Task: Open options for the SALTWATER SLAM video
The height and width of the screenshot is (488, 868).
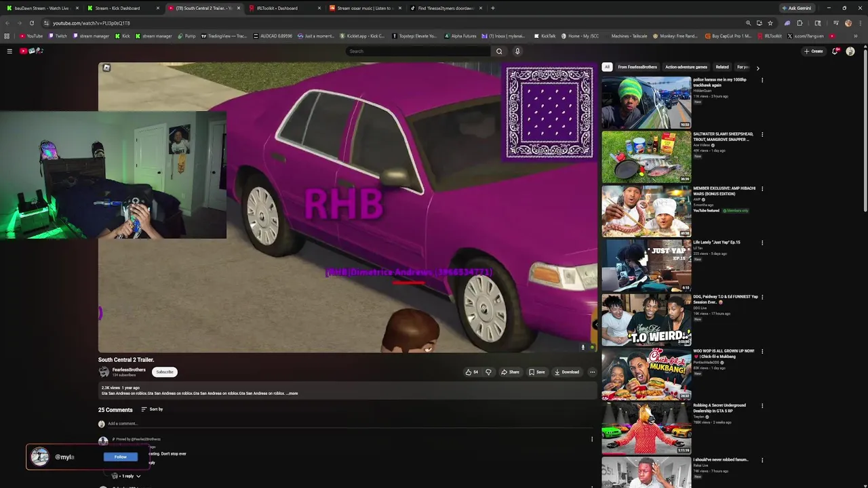Action: pyautogui.click(x=762, y=134)
